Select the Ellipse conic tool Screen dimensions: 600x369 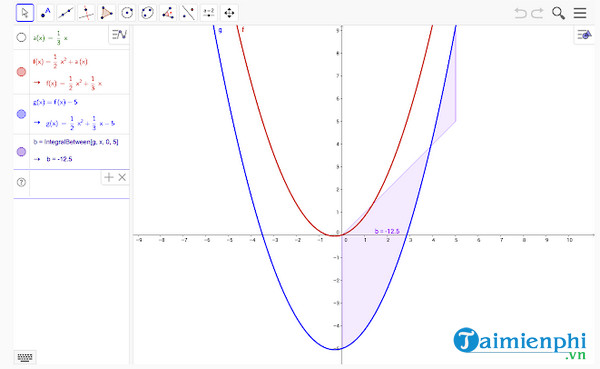(147, 13)
